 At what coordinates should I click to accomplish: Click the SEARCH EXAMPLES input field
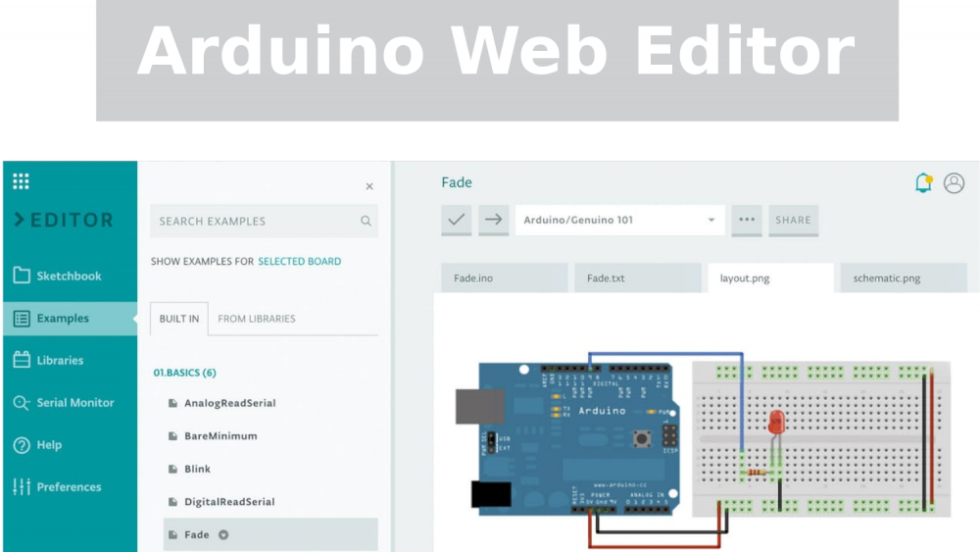click(264, 221)
